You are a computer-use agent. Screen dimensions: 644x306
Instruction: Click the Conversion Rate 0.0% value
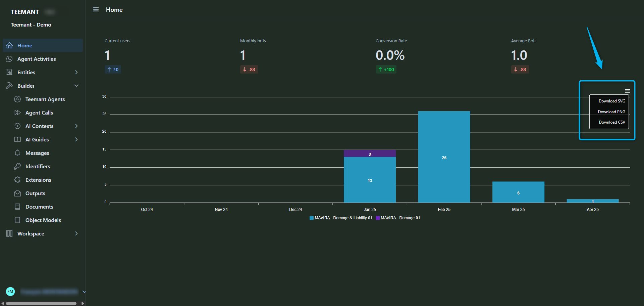tap(390, 55)
